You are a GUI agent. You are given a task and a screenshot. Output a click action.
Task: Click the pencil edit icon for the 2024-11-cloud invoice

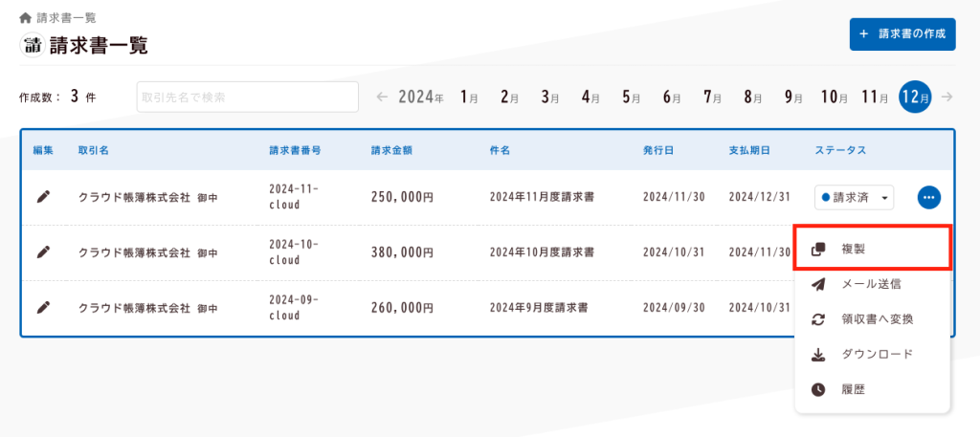tap(43, 197)
